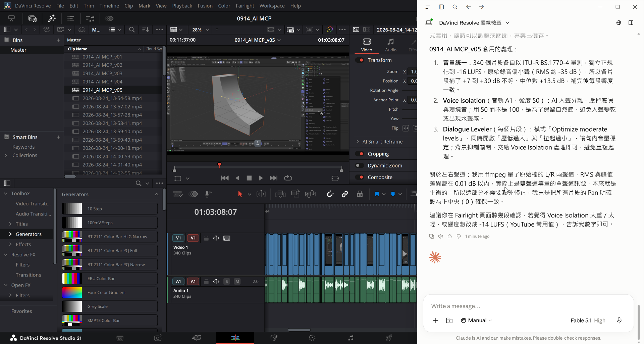Open the Playback menu

coord(182,6)
